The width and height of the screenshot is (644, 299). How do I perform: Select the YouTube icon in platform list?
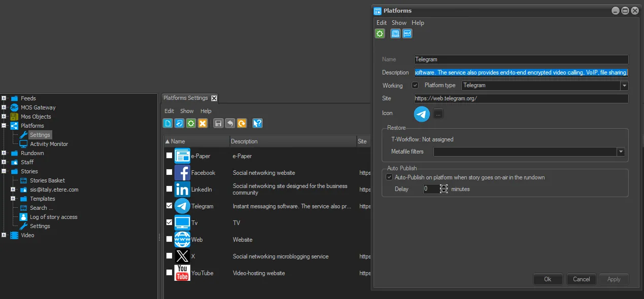point(182,273)
